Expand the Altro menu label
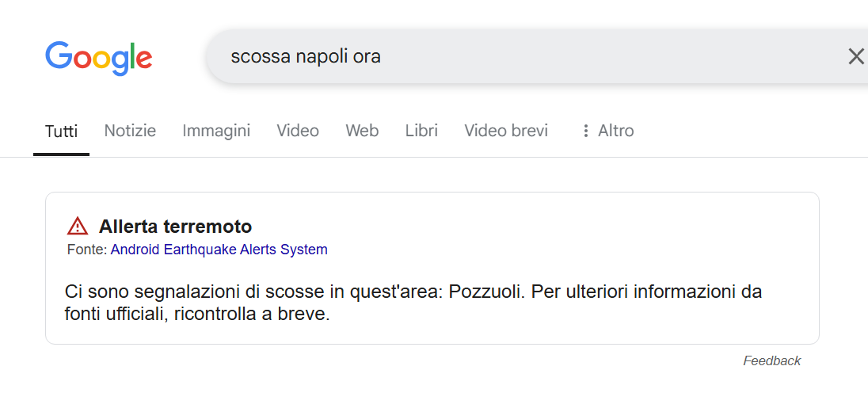 pos(616,131)
